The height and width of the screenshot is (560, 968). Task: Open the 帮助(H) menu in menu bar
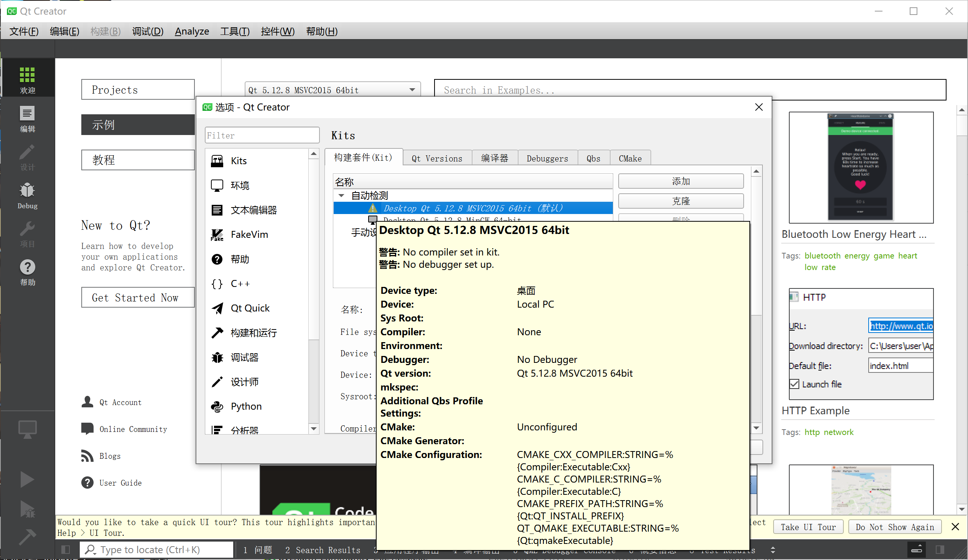[x=321, y=31]
